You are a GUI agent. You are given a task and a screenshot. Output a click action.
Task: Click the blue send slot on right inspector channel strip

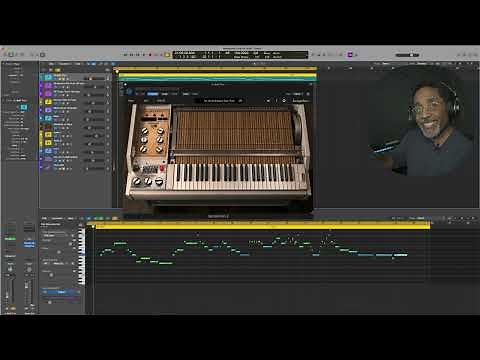[x=29, y=244]
